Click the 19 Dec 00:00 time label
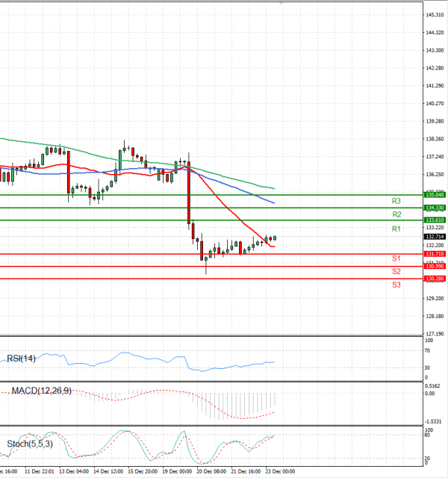Screen dimensions: 448x478 pyautogui.click(x=177, y=471)
